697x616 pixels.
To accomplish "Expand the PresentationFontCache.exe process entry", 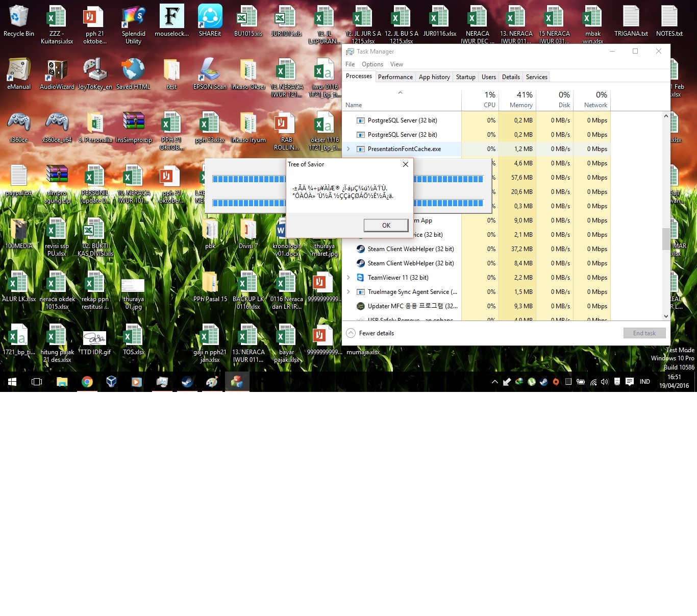I will pos(348,149).
